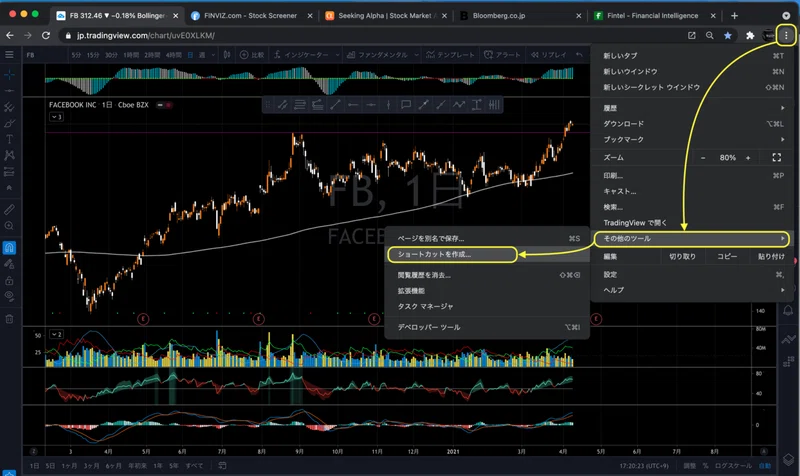Click the trash remove-drawings icon in left sidebar
The width and height of the screenshot is (800, 476).
tap(9, 319)
